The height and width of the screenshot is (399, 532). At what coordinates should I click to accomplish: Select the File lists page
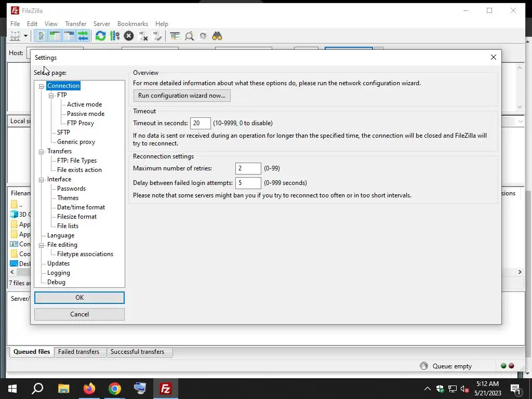tap(68, 225)
